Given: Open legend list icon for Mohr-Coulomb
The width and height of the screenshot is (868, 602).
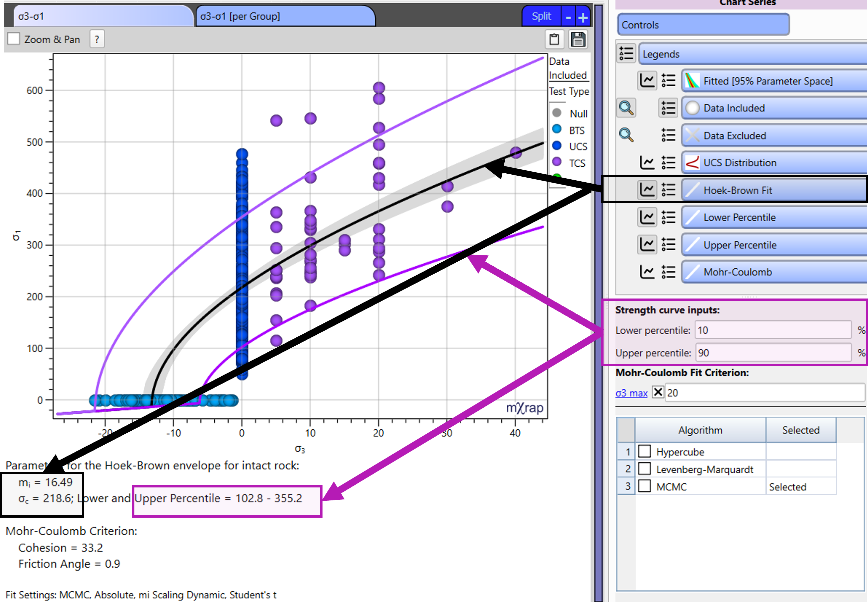Looking at the screenshot, I should click(668, 272).
